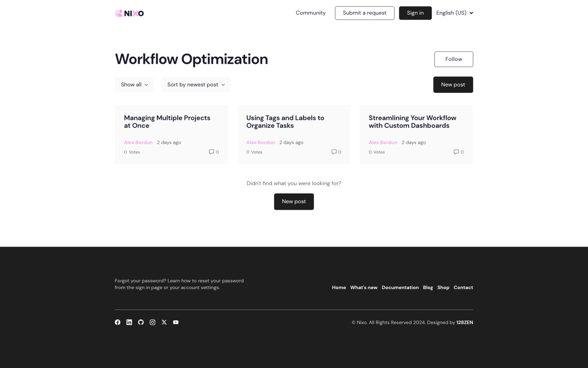Open the YouTube footer icon
The height and width of the screenshot is (368, 588).
click(176, 322)
